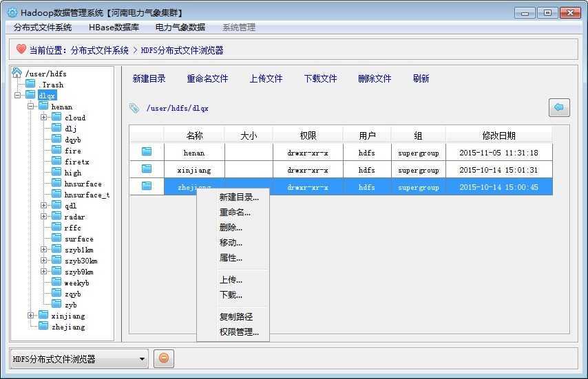
Task: Click the 修改日期 column header
Action: 498,136
